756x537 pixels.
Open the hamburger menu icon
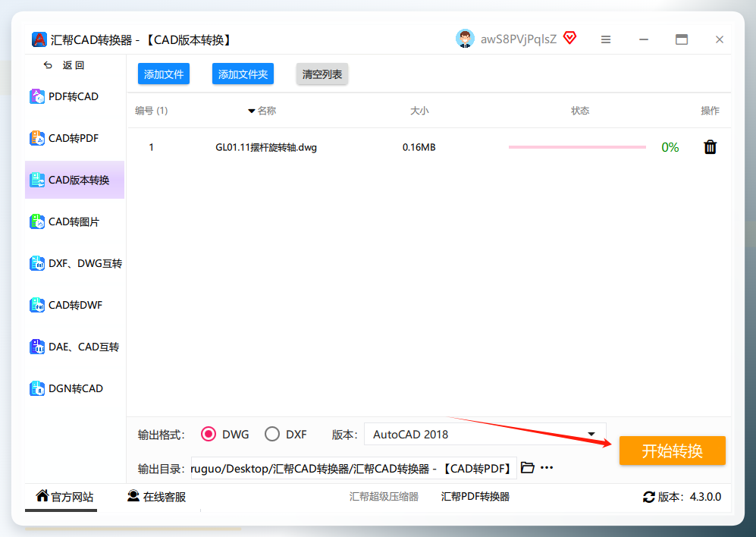[x=606, y=39]
